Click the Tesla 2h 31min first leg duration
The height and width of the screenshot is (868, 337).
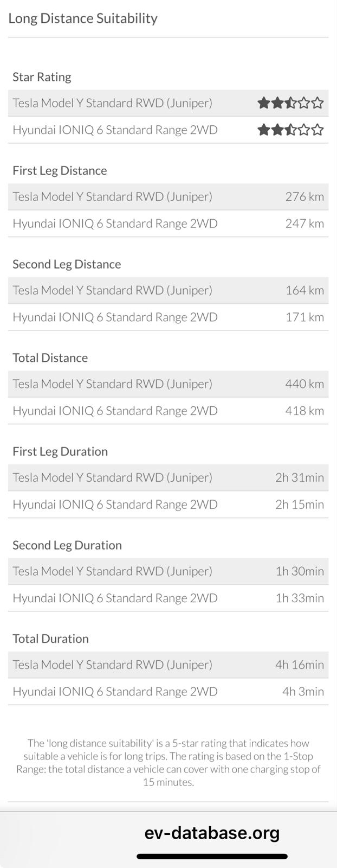click(299, 477)
